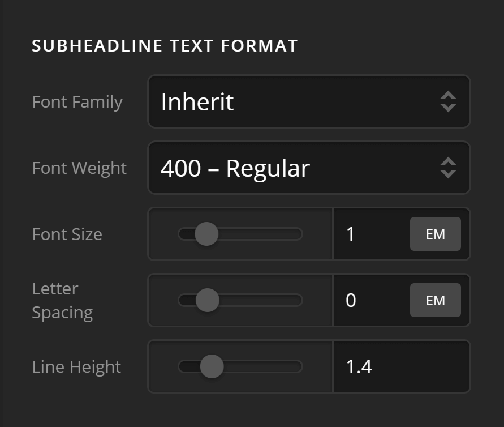Screen dimensions: 504x427
Task: Click the Font Family chevron arrows
Action: (x=447, y=101)
